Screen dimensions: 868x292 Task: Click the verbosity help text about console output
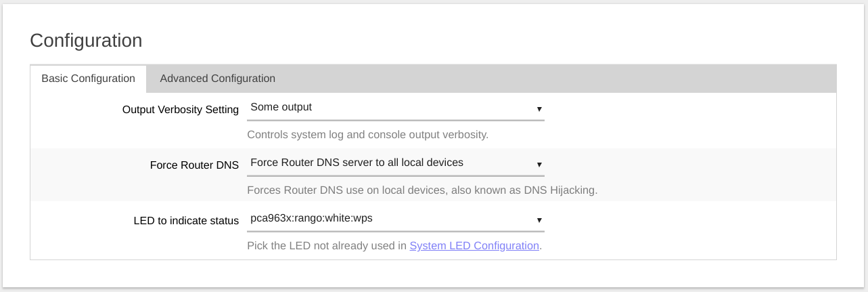tap(367, 134)
